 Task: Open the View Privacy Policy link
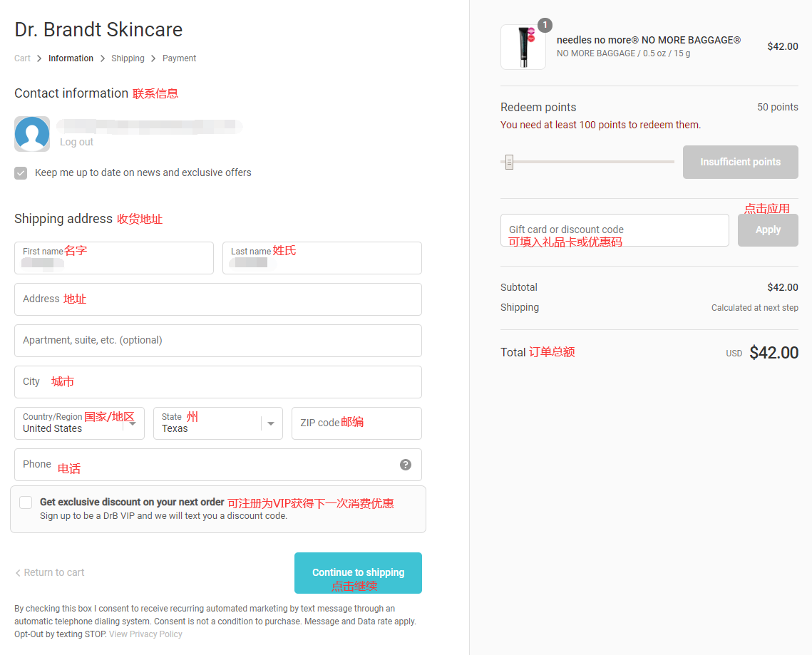click(145, 634)
